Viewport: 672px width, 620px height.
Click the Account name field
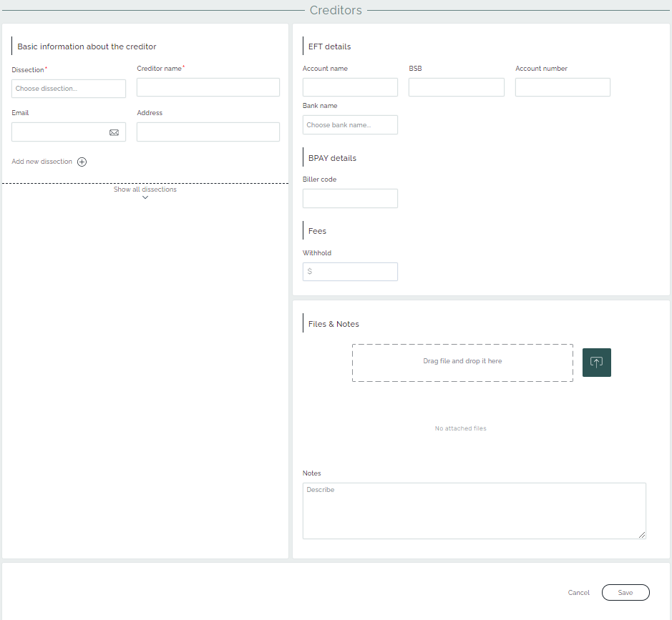coord(350,87)
